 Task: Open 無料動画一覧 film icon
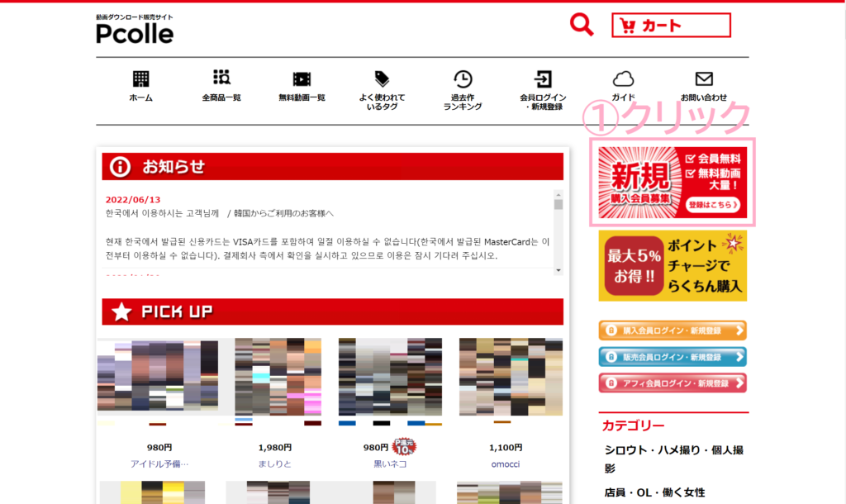tap(302, 79)
